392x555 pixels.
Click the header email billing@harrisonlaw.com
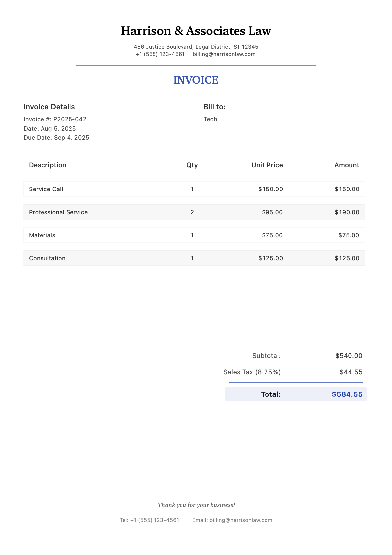pyautogui.click(x=224, y=54)
